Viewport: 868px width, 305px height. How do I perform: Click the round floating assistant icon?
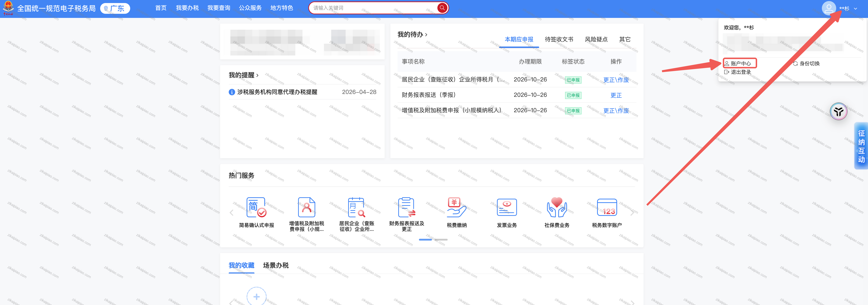(x=838, y=111)
